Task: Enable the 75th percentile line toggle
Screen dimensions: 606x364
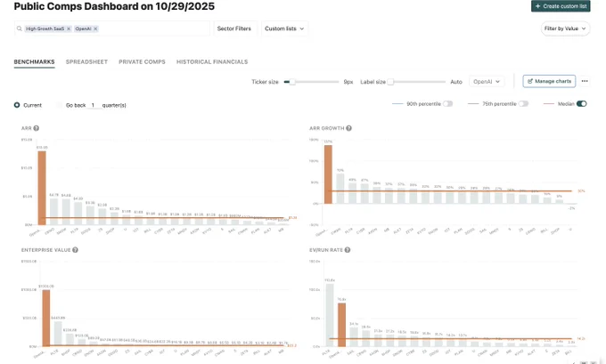Action: click(x=523, y=103)
